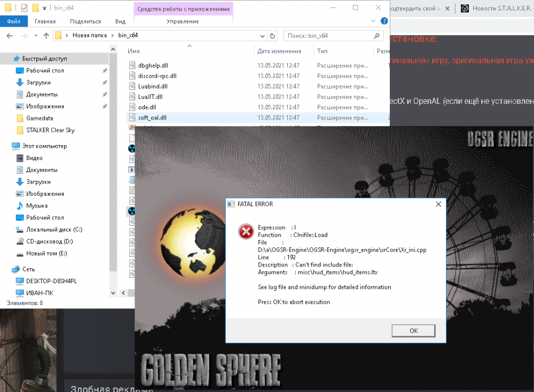Viewport: 534px width, 392px height.
Task: Click horizontal scrollbar left arrow in file list
Action: point(123,293)
